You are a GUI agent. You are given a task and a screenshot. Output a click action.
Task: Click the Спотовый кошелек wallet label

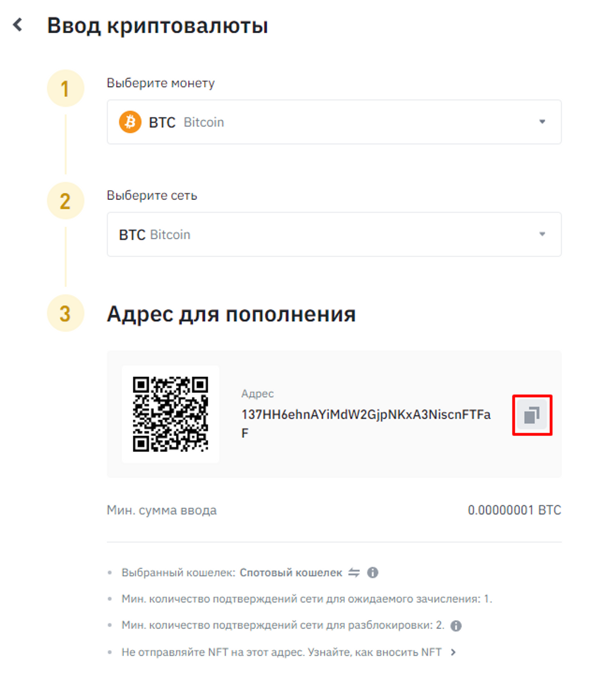point(291,573)
